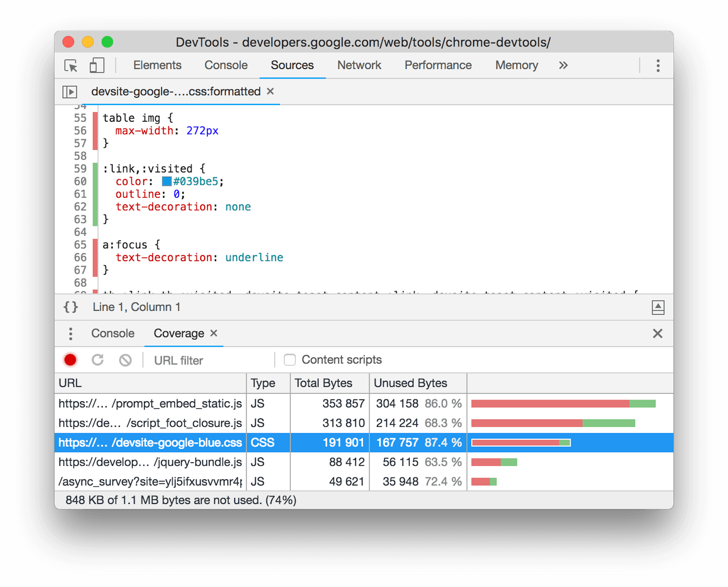This screenshot has width=728, height=587.
Task: Toggle the Content scripts checkbox
Action: [x=288, y=359]
